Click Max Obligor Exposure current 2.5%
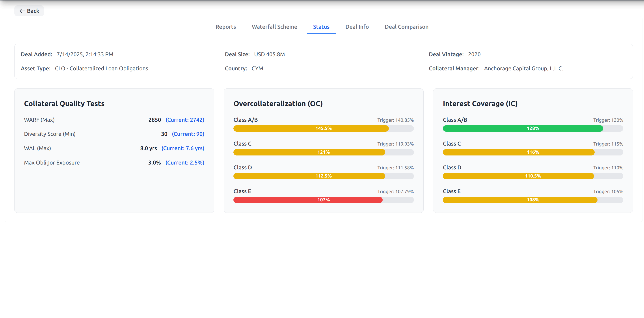Viewport: 644px width, 318px height. [x=184, y=163]
